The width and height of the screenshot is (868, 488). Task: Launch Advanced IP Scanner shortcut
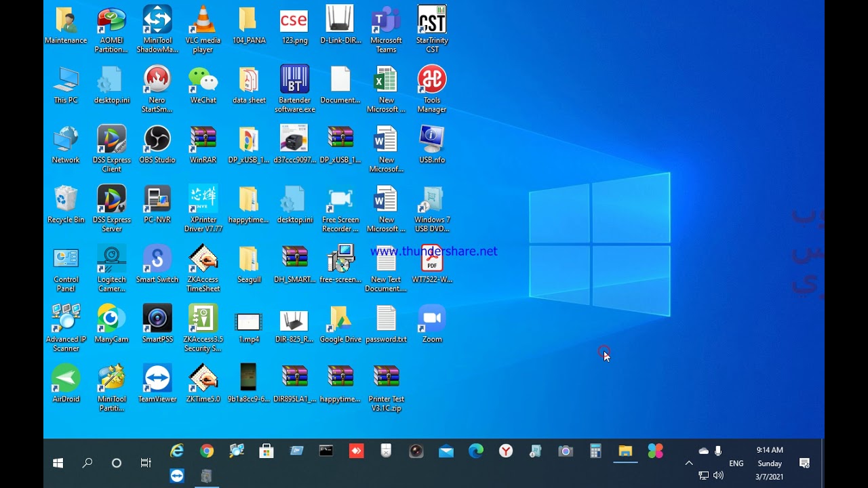tap(66, 329)
